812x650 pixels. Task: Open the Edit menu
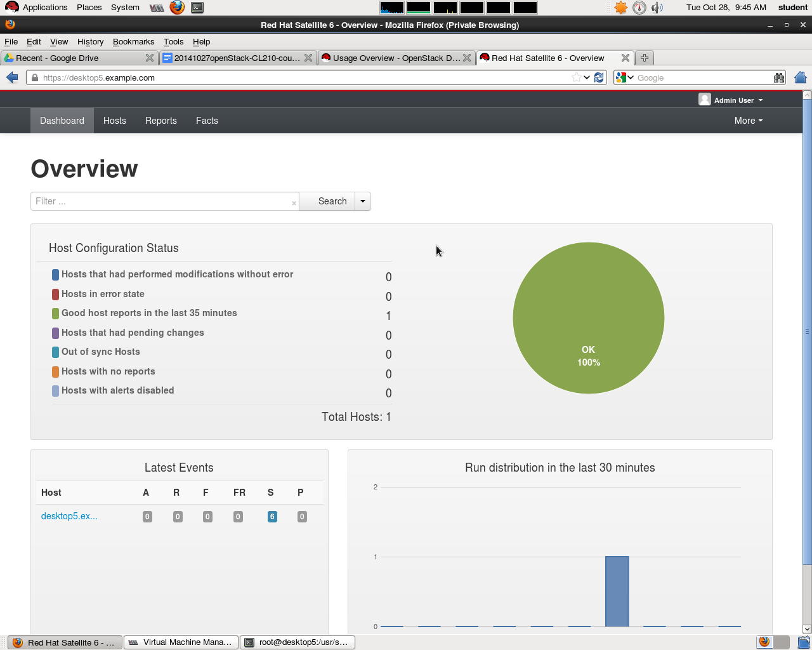point(34,42)
